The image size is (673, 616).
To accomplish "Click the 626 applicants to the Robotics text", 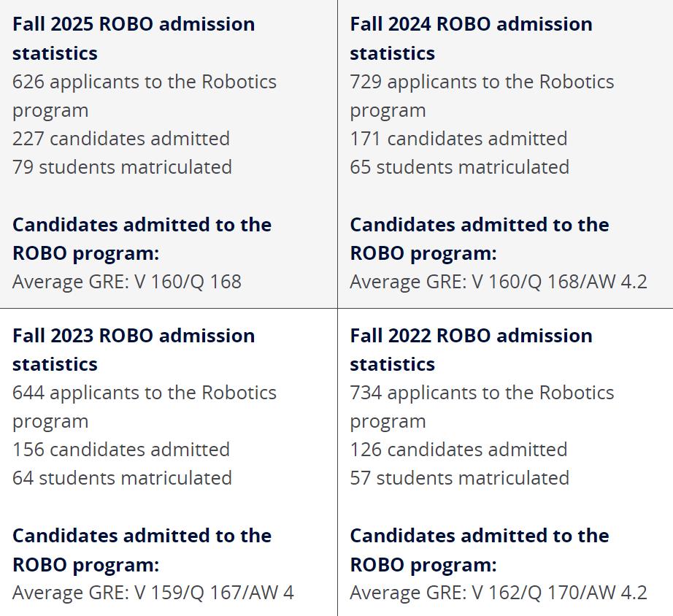I will (x=145, y=82).
